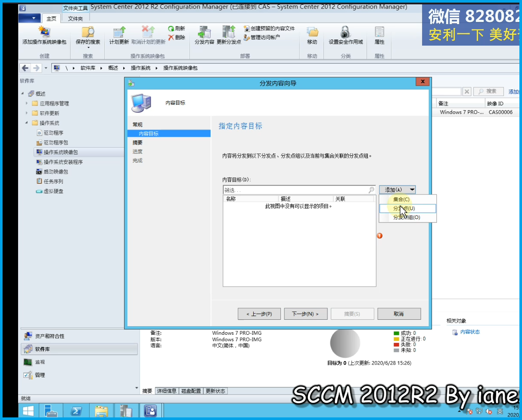Open PowerShell from the taskbar
Viewport: 522px width, 420px height.
76,411
